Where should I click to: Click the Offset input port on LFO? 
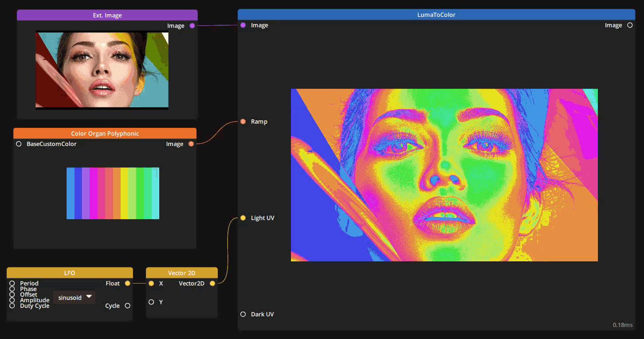pos(12,295)
